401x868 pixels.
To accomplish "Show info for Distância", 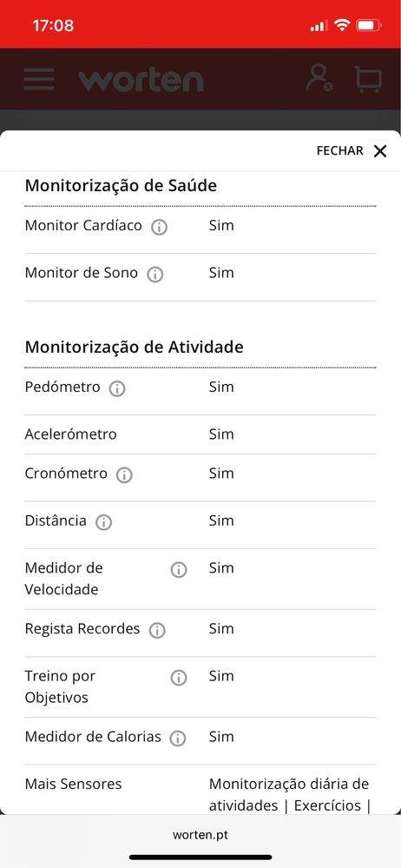I will tap(103, 522).
